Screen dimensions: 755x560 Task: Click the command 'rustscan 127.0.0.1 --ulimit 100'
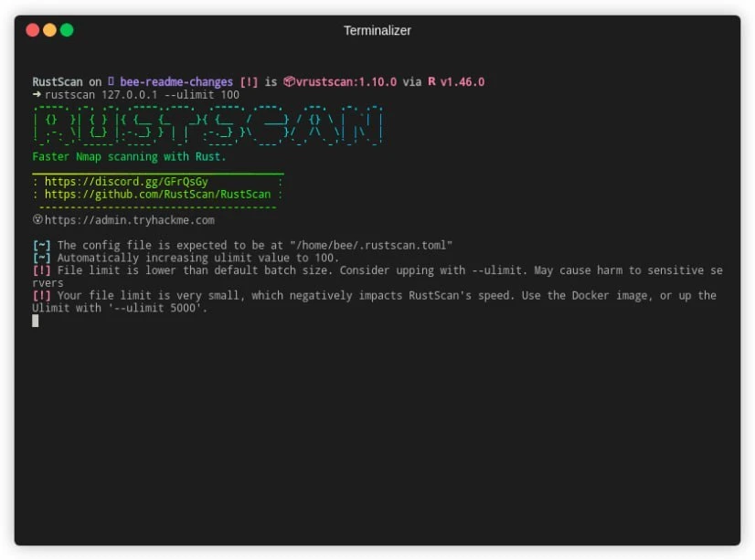[x=142, y=95]
